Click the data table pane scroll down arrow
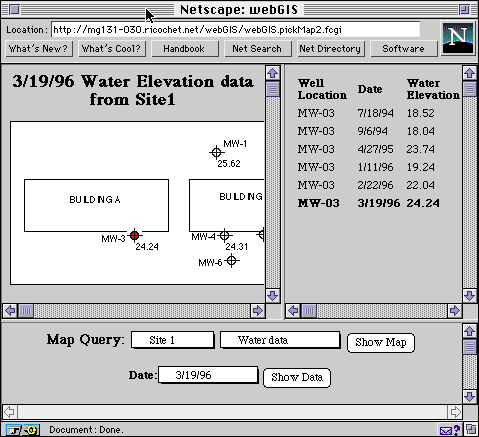 tap(470, 295)
